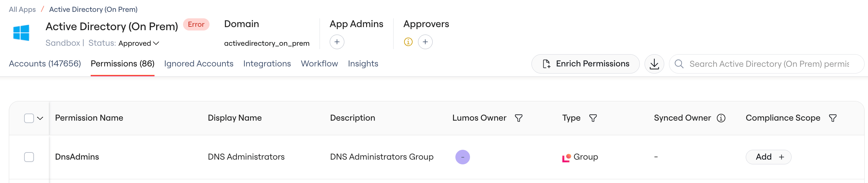Click the DnsAdmins Lumos Owner avatar
868x183 pixels.
click(463, 157)
